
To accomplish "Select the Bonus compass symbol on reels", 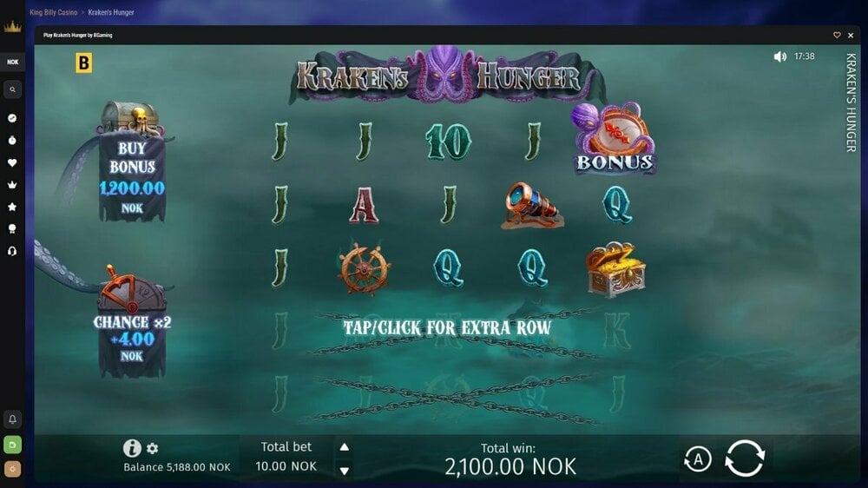I will (x=615, y=138).
